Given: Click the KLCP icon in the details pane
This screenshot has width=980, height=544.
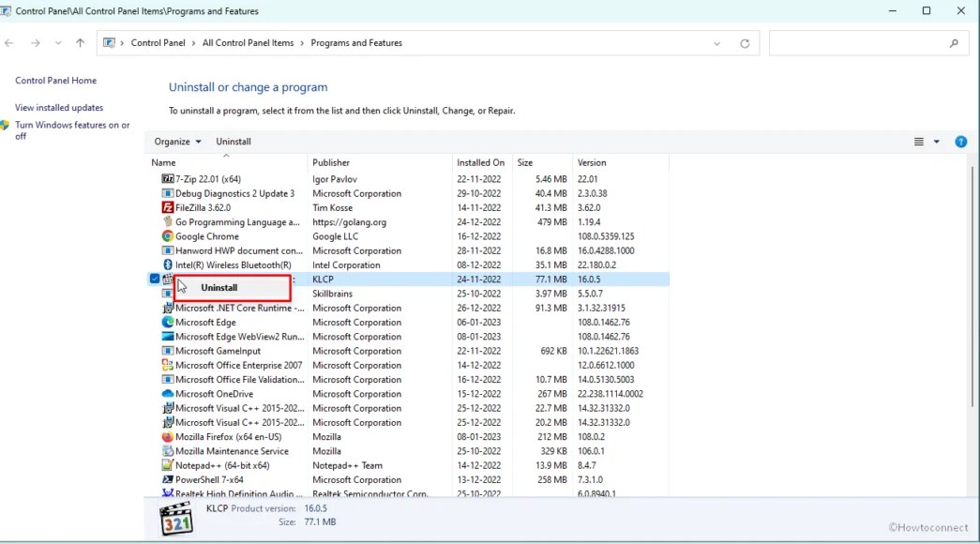Looking at the screenshot, I should [x=176, y=517].
